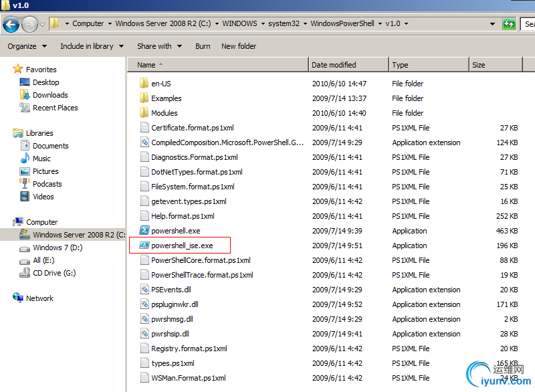Select the Help.format.ps1xml file name
Viewport: 535px width, 392px height.
(183, 216)
